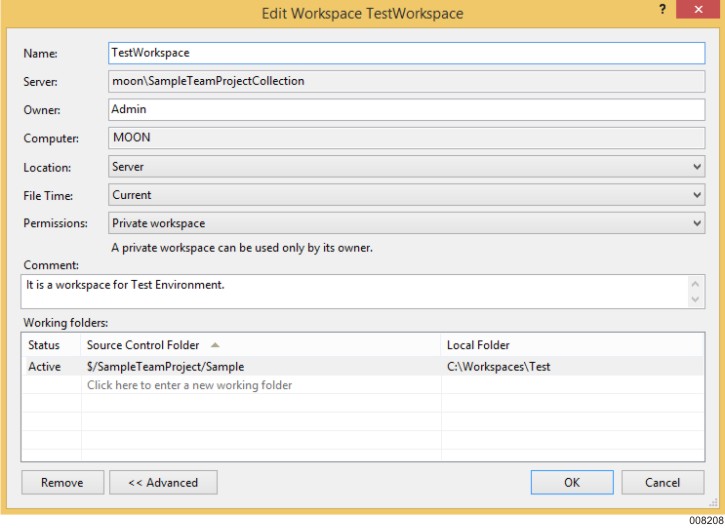Viewport: 725px width, 528px height.
Task: Click the comment box scroll up arrow
Action: coord(694,284)
